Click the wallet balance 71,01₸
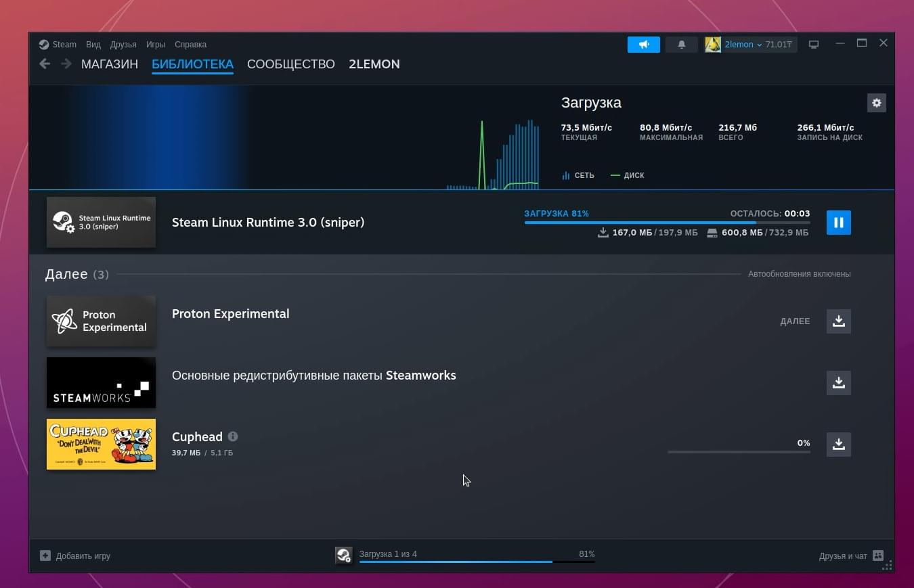914x588 pixels. coord(778,45)
